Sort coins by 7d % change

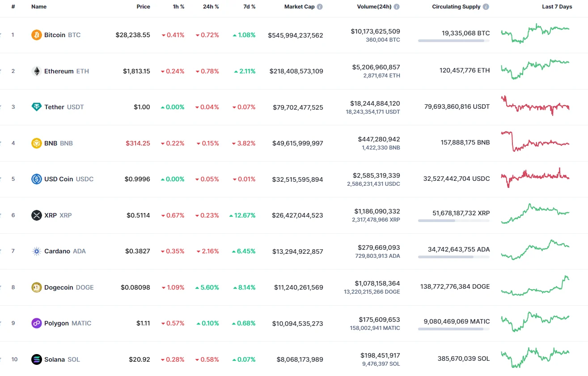tap(250, 6)
